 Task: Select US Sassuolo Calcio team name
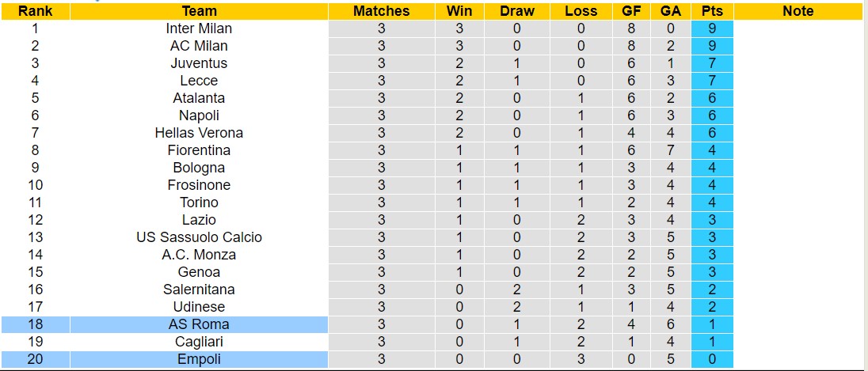199,237
